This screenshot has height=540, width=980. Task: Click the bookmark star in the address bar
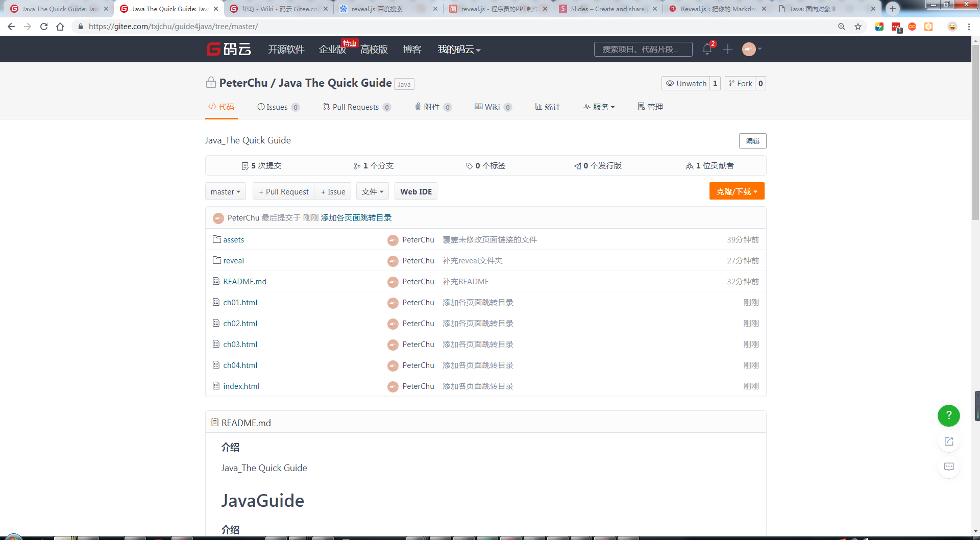pyautogui.click(x=858, y=26)
